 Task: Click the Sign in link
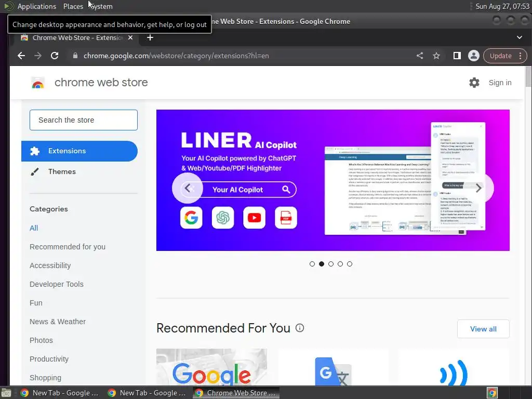click(x=500, y=83)
